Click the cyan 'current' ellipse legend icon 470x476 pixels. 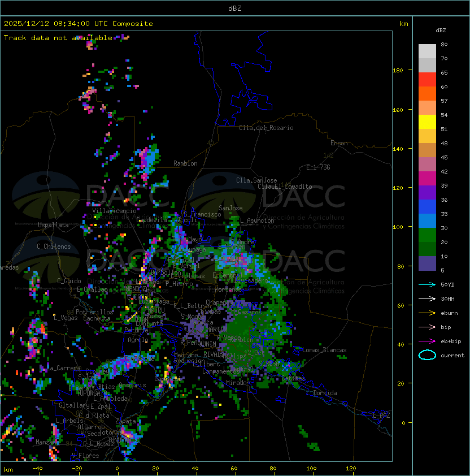[427, 355]
